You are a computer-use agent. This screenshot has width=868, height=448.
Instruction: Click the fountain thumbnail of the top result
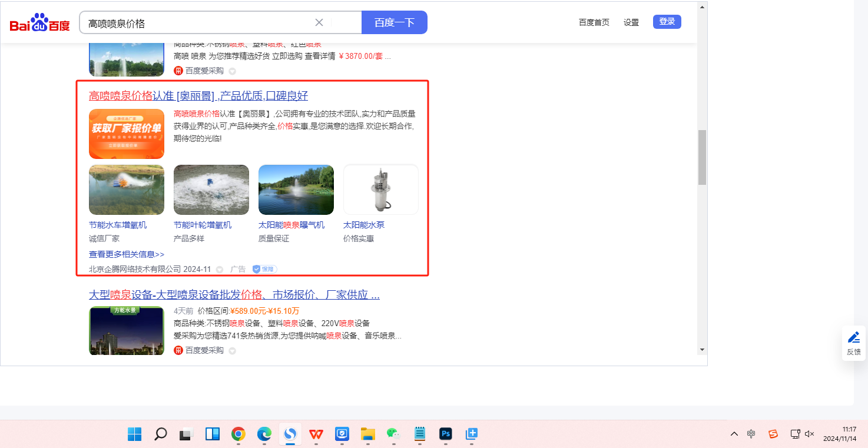click(x=127, y=59)
